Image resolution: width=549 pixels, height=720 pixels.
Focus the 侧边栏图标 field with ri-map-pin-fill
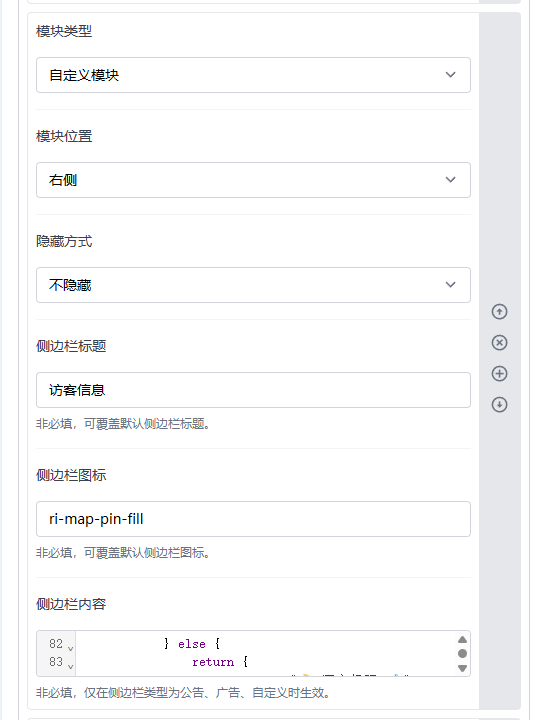click(x=253, y=519)
